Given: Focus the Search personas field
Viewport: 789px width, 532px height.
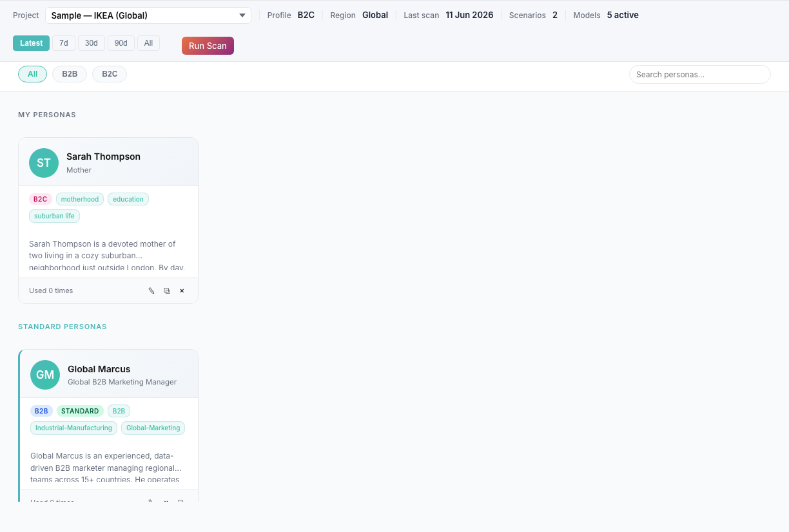Looking at the screenshot, I should [x=700, y=75].
